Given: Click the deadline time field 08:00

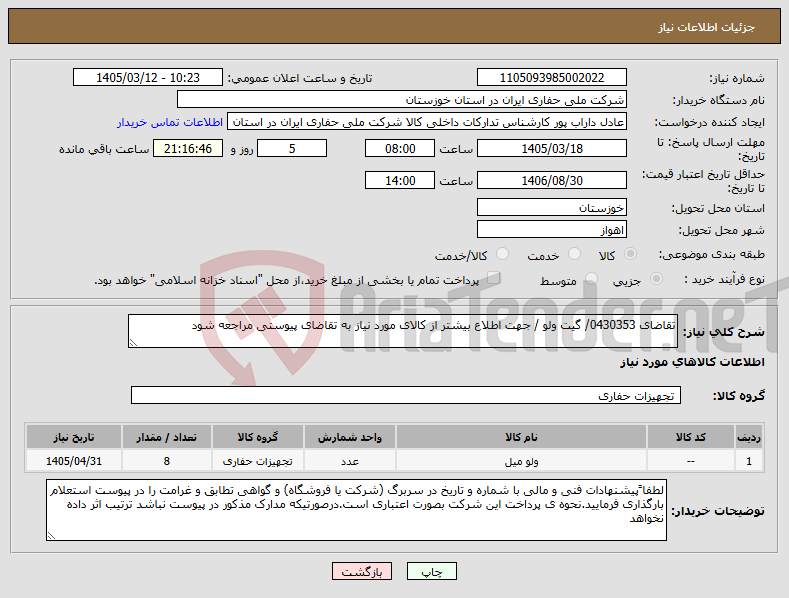Looking at the screenshot, I should coord(400,148).
